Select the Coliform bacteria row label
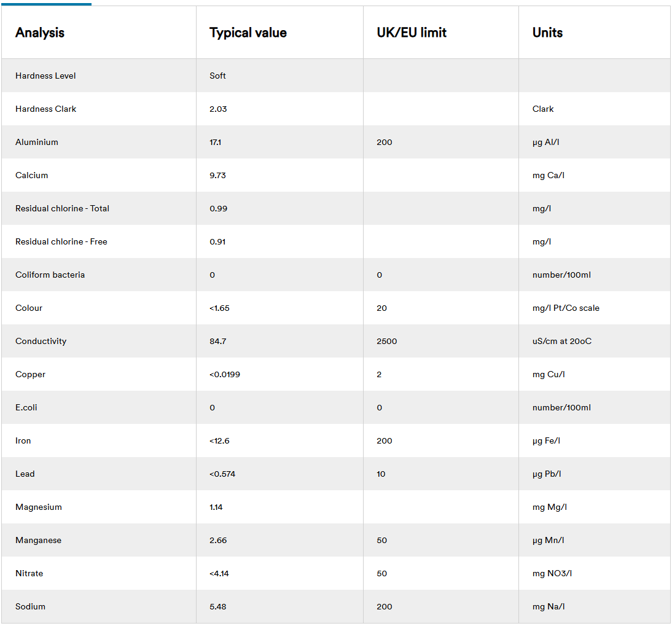The height and width of the screenshot is (626, 672). pos(50,275)
